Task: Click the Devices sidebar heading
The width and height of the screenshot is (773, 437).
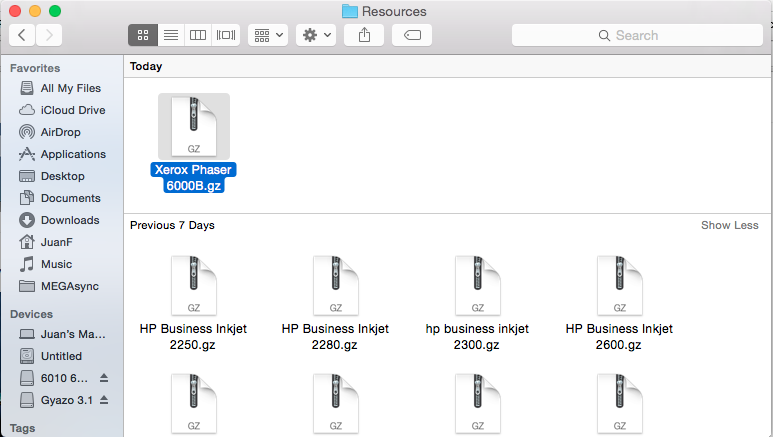Action: (x=31, y=314)
